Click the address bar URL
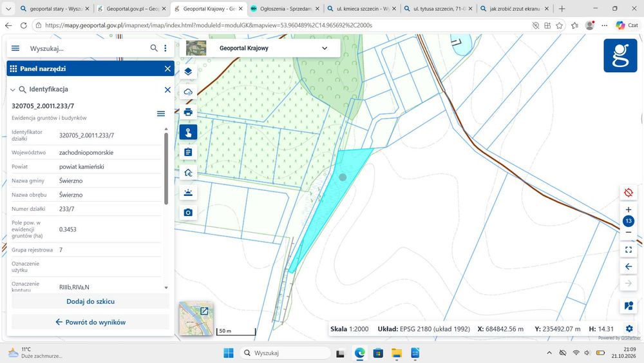This screenshot has height=363, width=644. click(208, 26)
